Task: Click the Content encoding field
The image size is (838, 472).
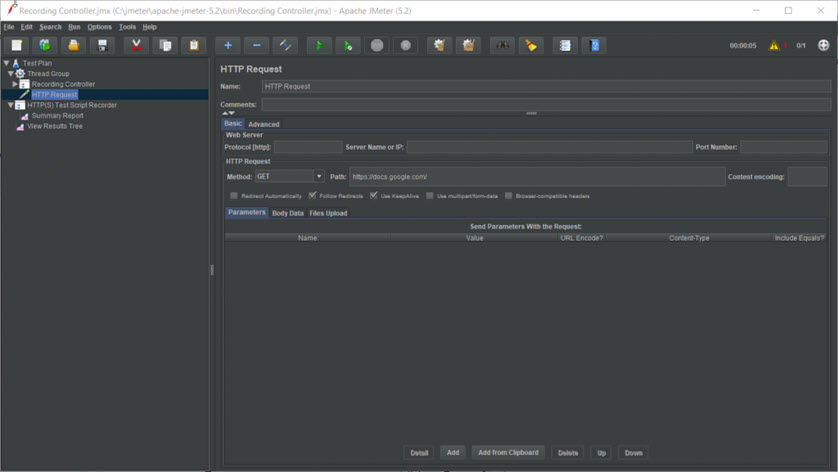Action: click(807, 176)
